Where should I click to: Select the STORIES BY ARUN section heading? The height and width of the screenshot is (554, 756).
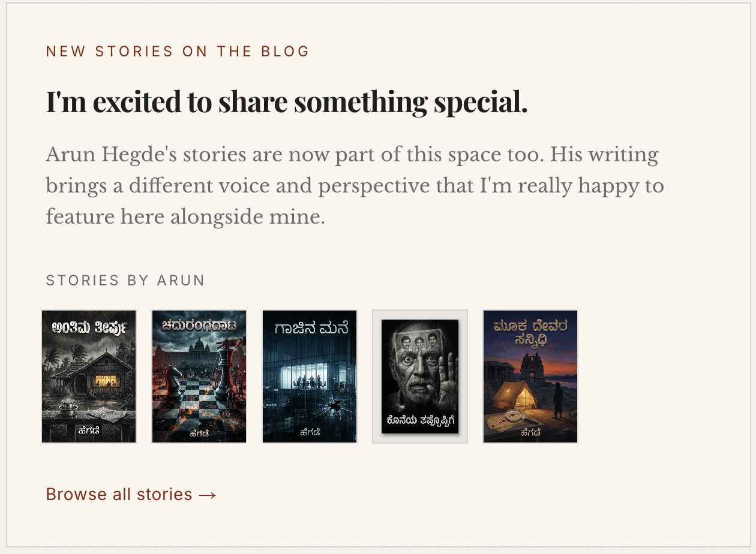point(125,280)
